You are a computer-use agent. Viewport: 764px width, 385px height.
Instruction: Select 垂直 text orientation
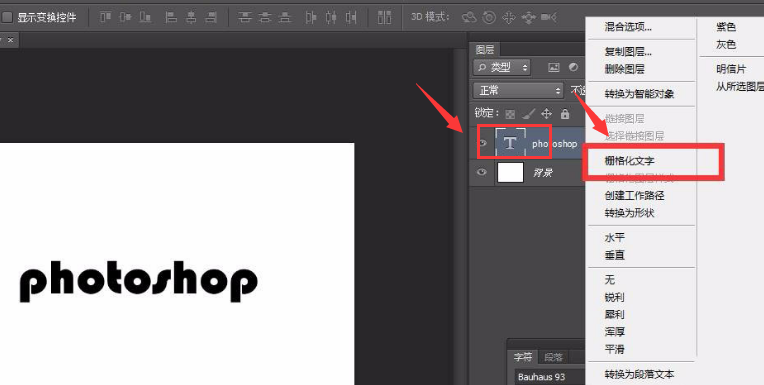pos(614,255)
